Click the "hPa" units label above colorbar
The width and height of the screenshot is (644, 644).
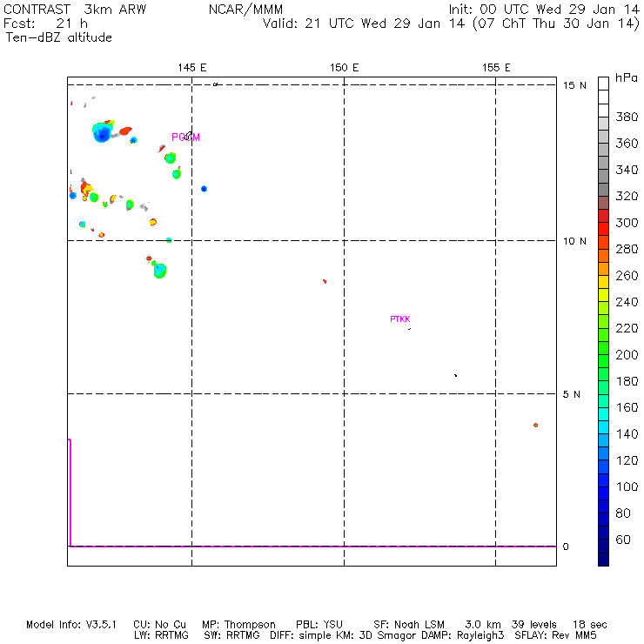pos(627,78)
